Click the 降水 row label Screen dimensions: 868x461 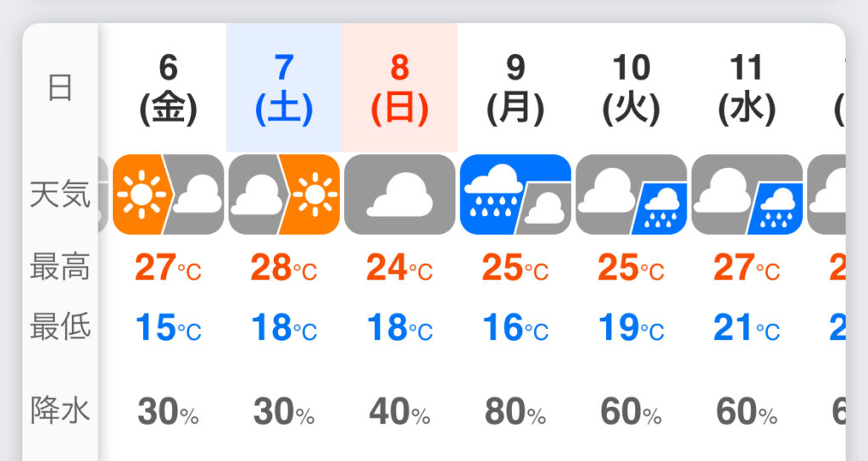pyautogui.click(x=60, y=411)
